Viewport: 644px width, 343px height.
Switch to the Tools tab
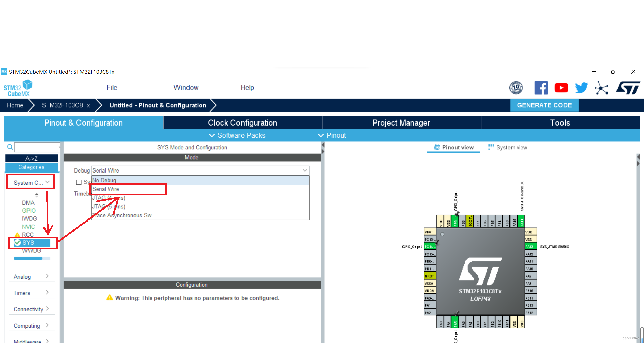[x=560, y=123]
